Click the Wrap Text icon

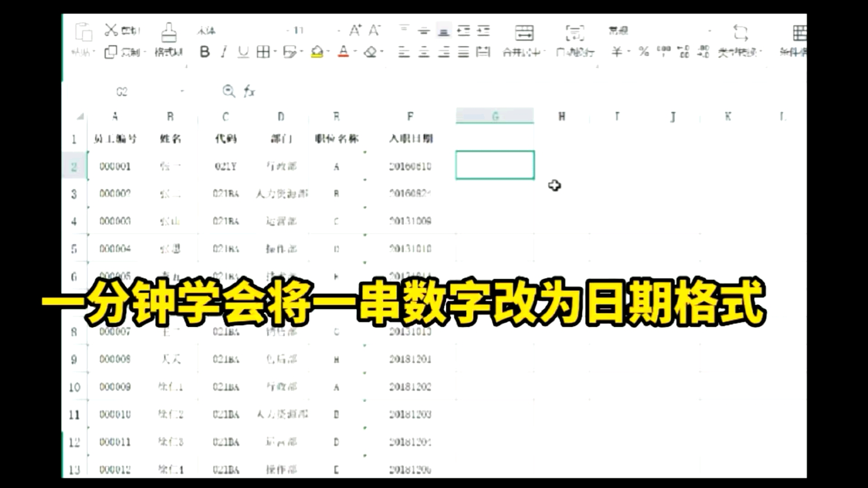575,33
